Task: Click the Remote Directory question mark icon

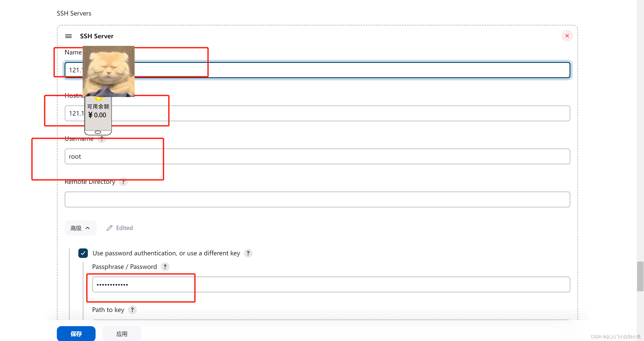Action: click(124, 181)
